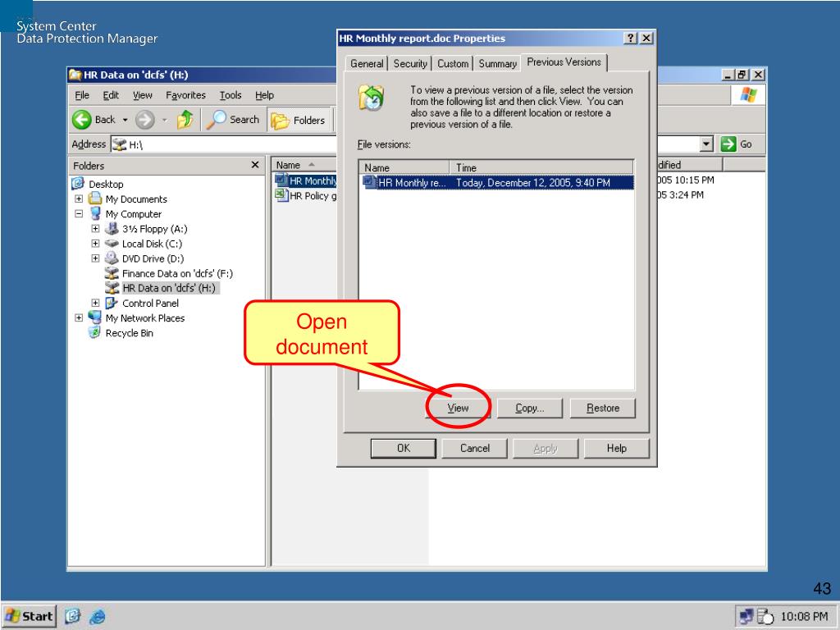Click the green Go arrow icon
Screen dimensions: 840x630
click(x=728, y=144)
